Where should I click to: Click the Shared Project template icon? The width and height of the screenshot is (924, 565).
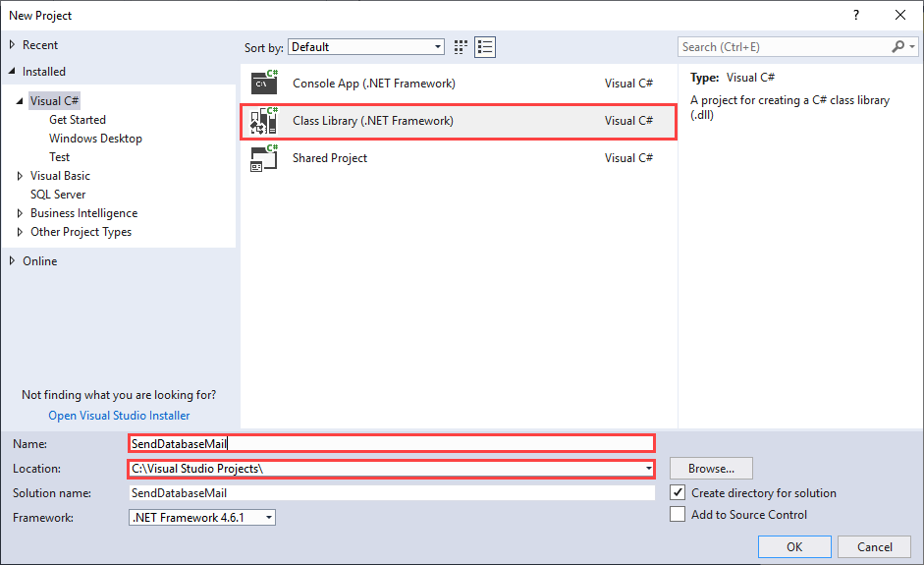[x=264, y=158]
